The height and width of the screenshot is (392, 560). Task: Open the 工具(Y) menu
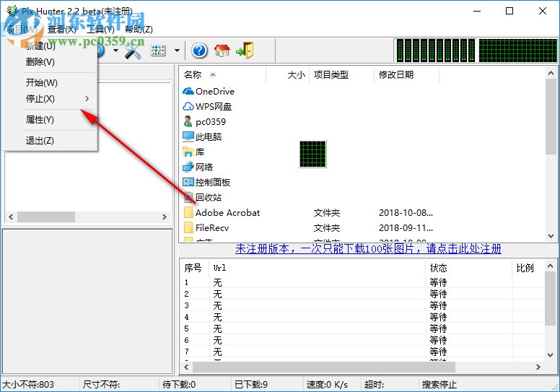click(101, 30)
